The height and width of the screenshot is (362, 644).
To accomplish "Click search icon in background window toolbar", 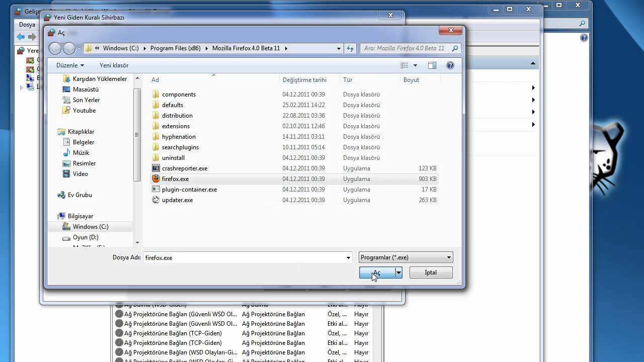I will coord(582,24).
